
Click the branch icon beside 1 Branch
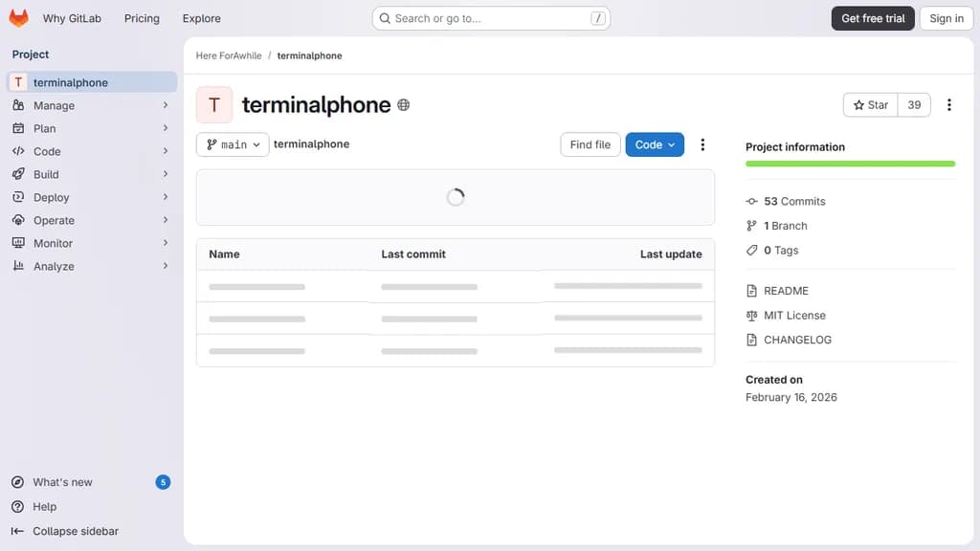click(752, 226)
